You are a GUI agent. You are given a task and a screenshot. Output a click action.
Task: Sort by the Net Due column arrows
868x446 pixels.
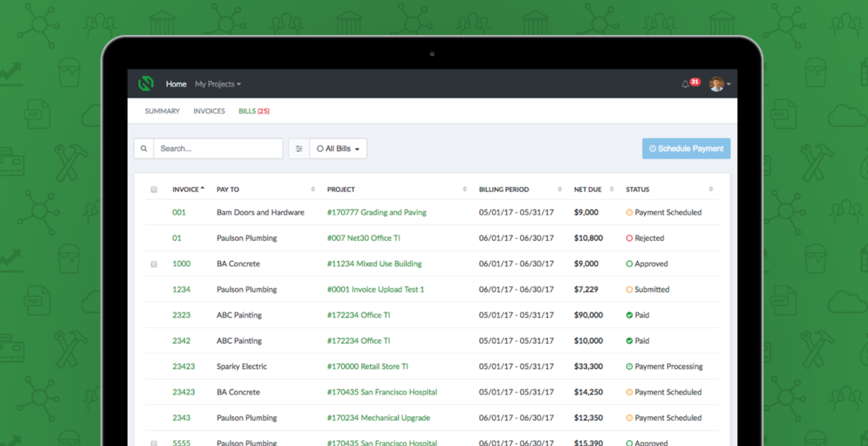coord(612,189)
